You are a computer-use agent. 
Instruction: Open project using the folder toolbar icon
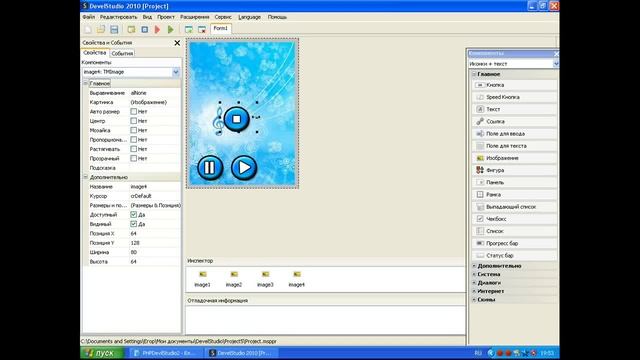[101, 29]
